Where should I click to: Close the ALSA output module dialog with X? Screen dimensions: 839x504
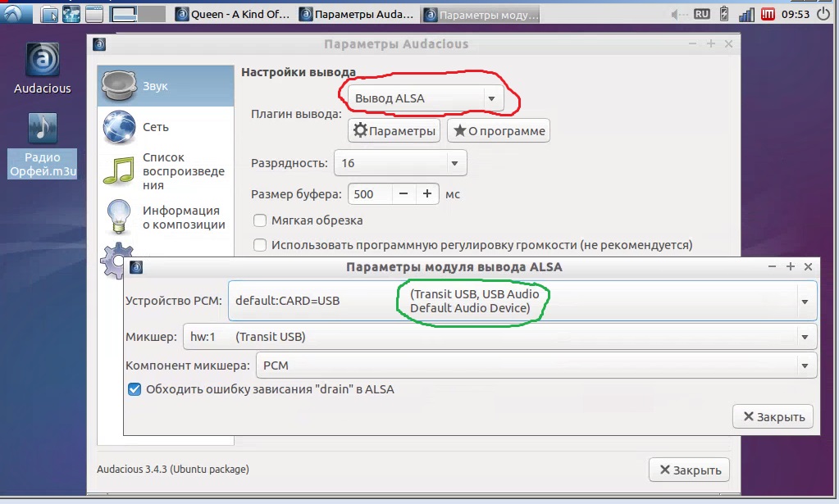point(809,266)
